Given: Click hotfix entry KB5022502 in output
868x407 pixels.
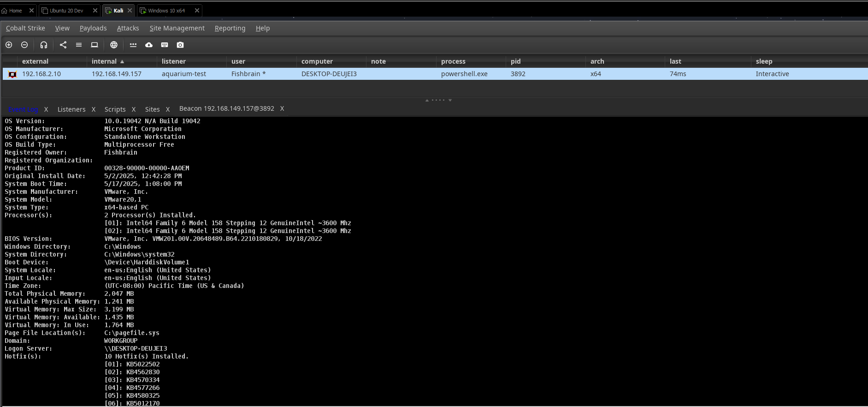Looking at the screenshot, I should [x=143, y=364].
